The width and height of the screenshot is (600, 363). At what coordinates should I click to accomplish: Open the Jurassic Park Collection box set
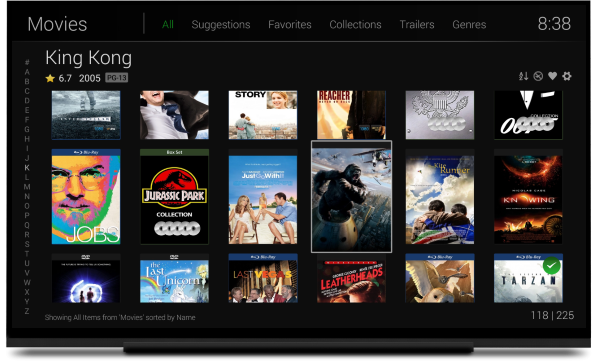174,197
